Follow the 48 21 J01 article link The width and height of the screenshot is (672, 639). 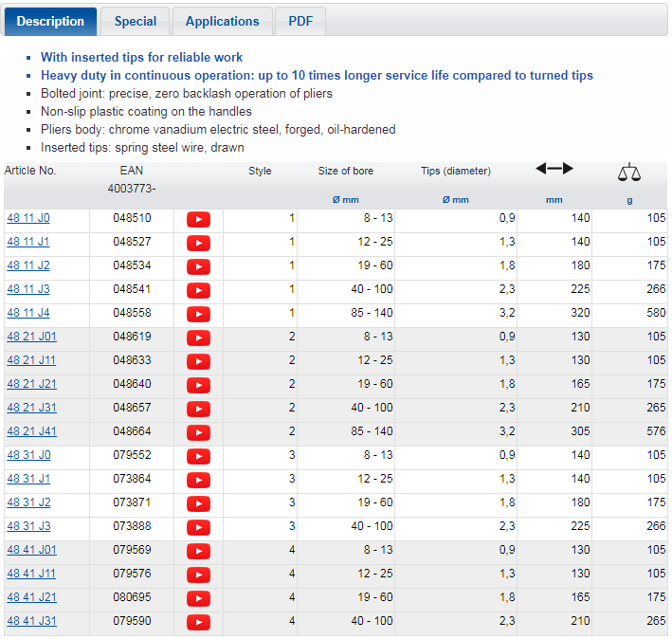pyautogui.click(x=31, y=337)
